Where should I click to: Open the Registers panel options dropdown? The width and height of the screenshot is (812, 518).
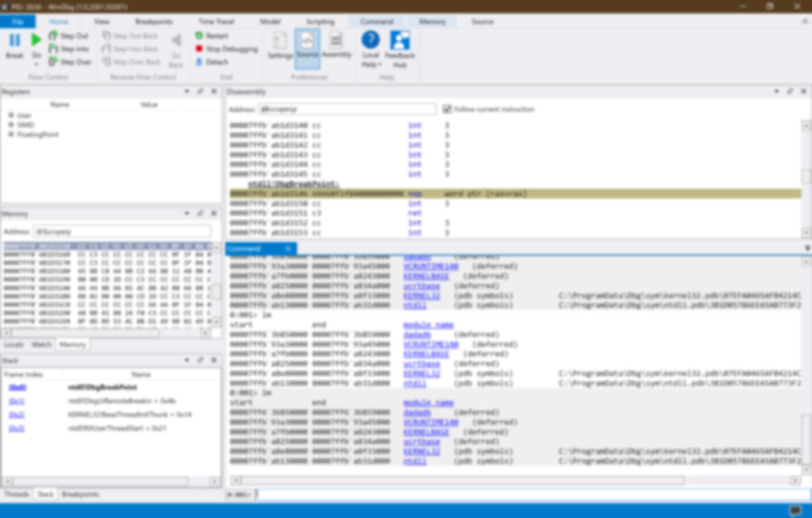pyautogui.click(x=187, y=91)
